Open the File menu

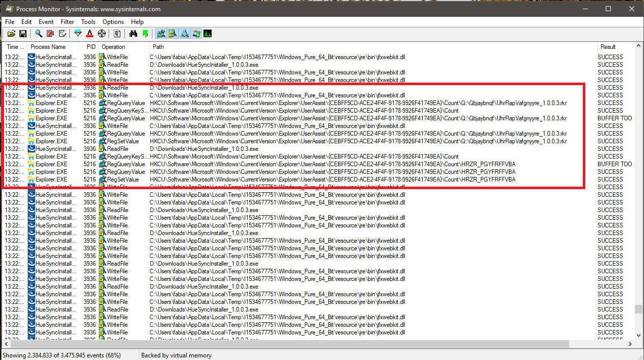(x=10, y=22)
